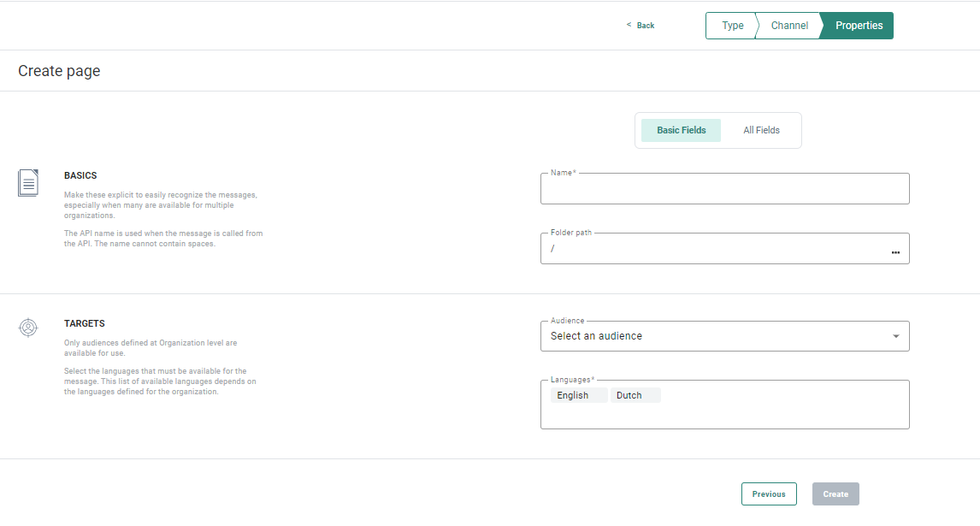Open folder browser via the ellipsis icon

(x=895, y=252)
